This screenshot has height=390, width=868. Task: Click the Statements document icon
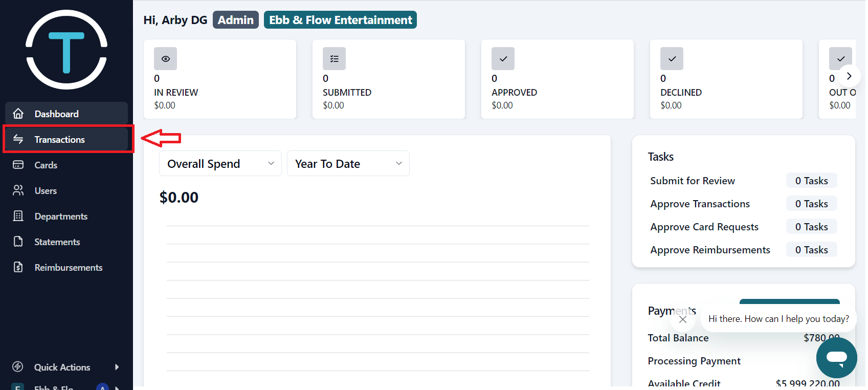[x=18, y=242]
